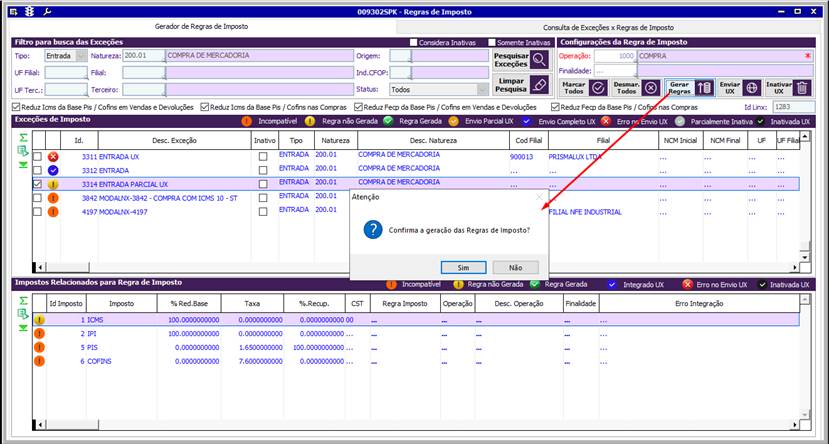Click the 7.6000000000 Taxa value
829x444 pixels.
coord(260,361)
